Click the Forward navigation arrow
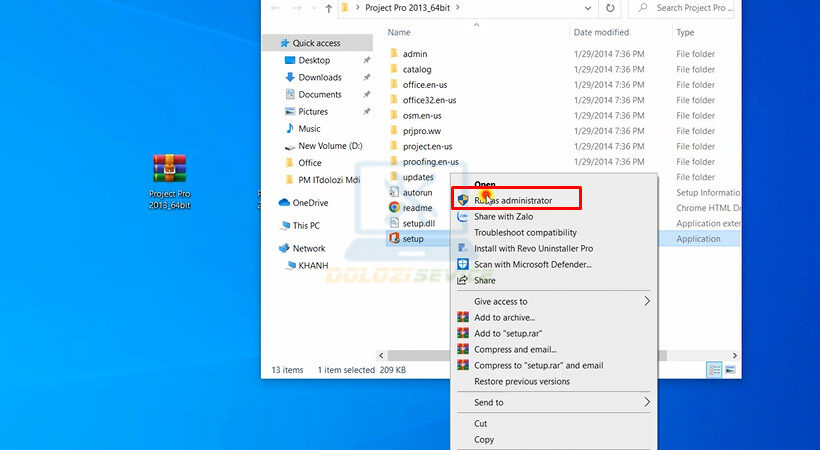820x450 pixels. point(297,8)
